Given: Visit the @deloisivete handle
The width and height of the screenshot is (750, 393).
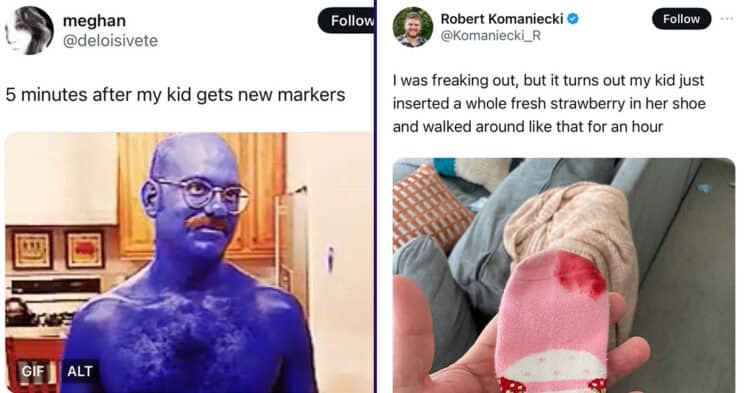Looking at the screenshot, I should pyautogui.click(x=110, y=41).
